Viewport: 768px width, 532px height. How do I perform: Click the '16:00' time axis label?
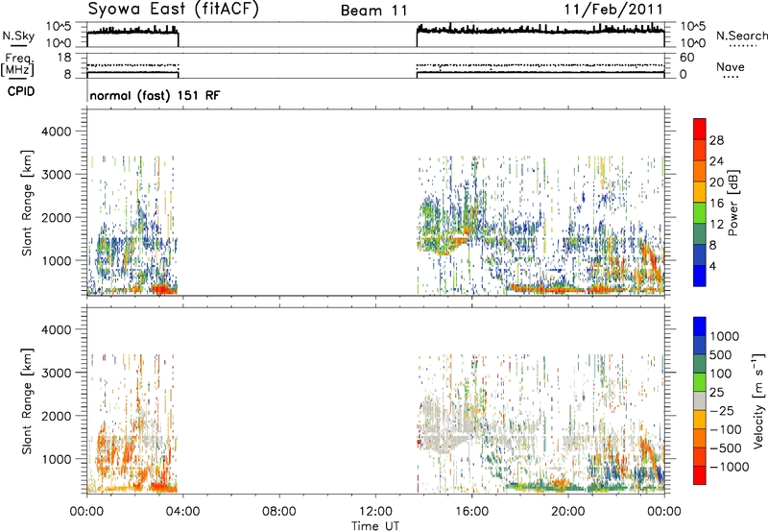tap(471, 512)
